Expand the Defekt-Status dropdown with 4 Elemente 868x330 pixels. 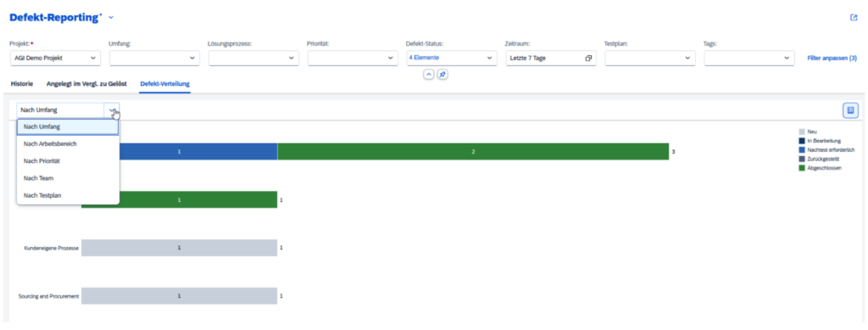[451, 59]
